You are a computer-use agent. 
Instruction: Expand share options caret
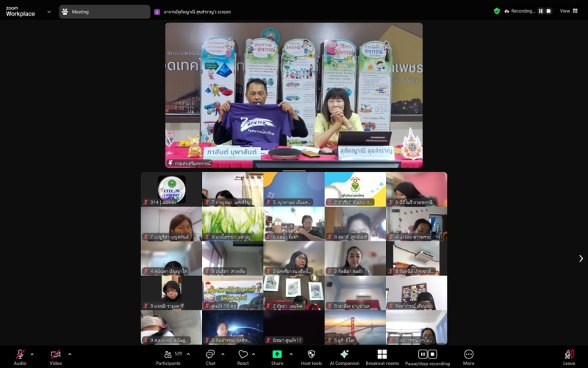pyautogui.click(x=291, y=354)
